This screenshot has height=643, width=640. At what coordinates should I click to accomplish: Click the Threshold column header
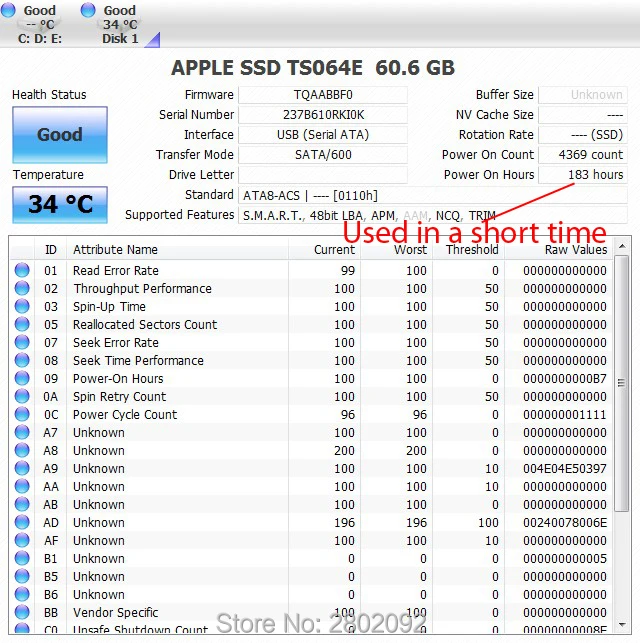click(468, 249)
